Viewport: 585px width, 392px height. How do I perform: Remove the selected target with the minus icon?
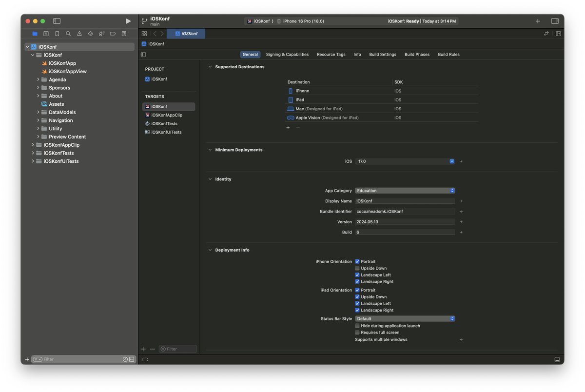coord(152,349)
